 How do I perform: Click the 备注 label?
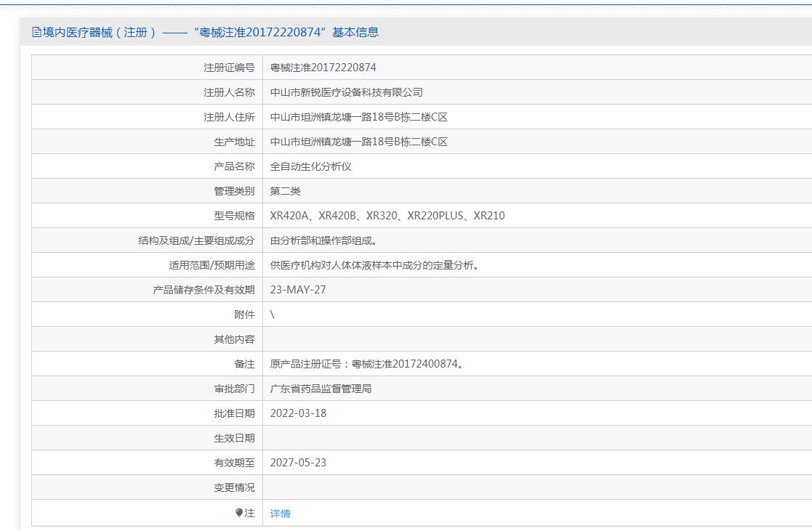(245, 364)
